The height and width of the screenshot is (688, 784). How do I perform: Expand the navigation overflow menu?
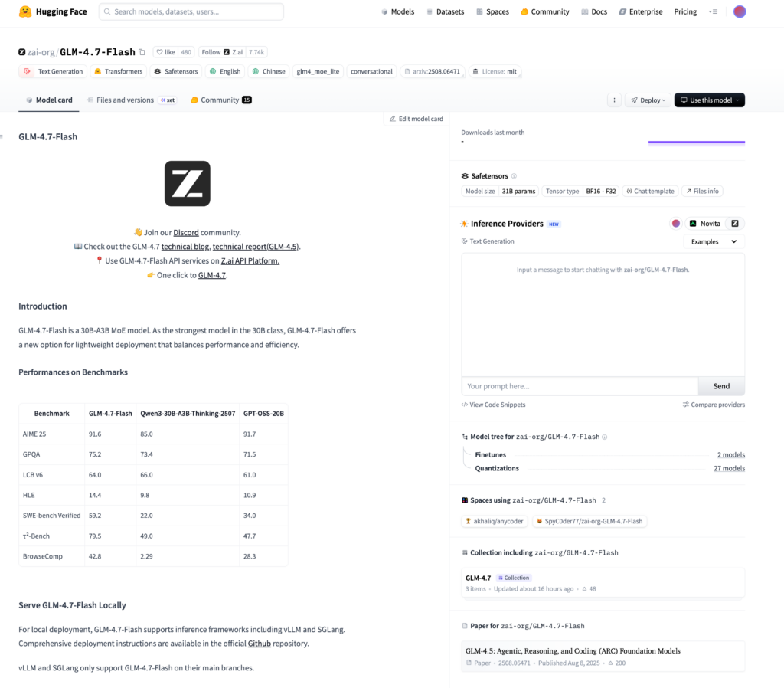[x=713, y=11]
